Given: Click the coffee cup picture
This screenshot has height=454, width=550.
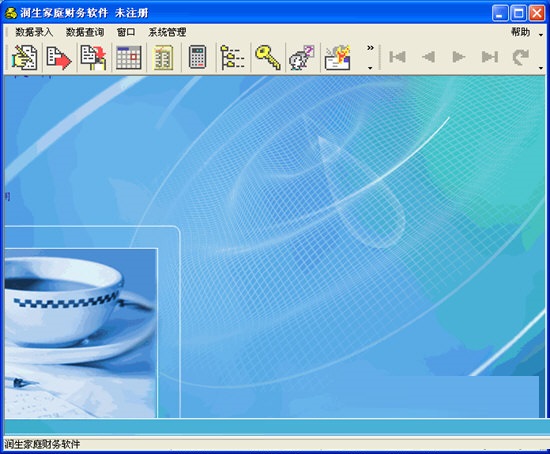Looking at the screenshot, I should (x=81, y=333).
